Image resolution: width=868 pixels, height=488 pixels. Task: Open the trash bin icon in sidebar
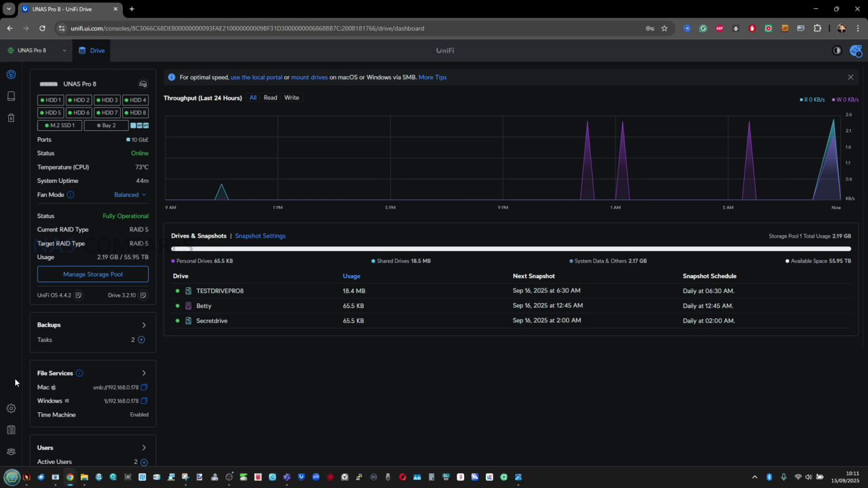[x=11, y=118]
